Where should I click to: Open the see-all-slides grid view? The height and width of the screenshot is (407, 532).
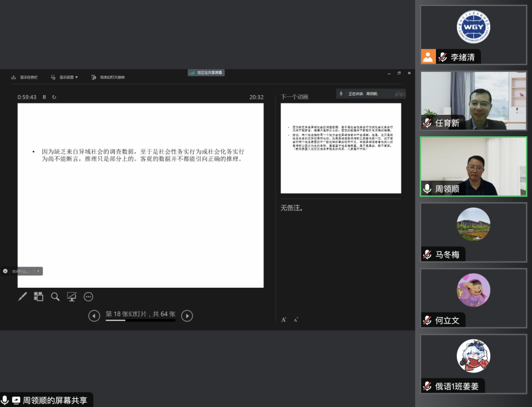click(38, 297)
